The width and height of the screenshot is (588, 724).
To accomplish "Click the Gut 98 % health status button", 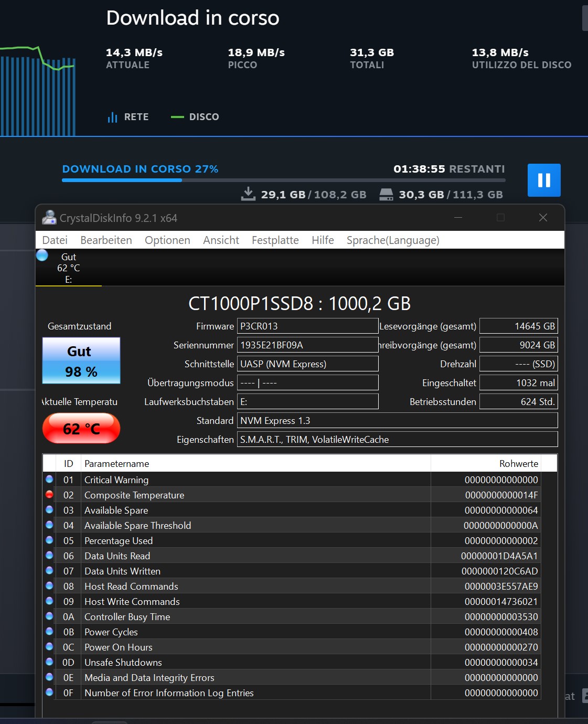I will [x=81, y=360].
